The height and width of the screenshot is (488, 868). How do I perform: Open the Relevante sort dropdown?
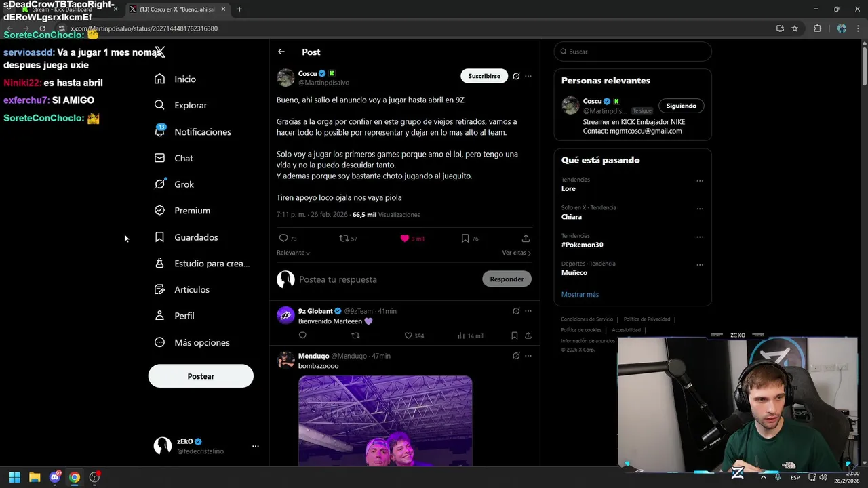coord(293,253)
